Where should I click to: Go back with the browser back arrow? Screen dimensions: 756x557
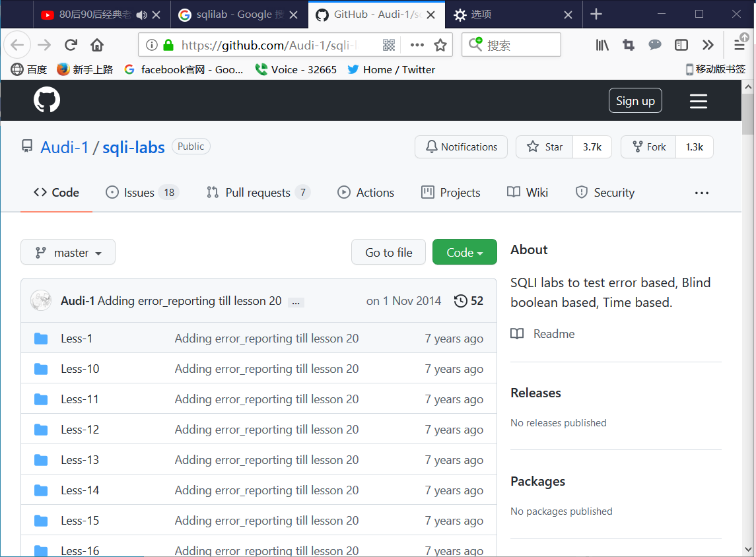tap(17, 46)
